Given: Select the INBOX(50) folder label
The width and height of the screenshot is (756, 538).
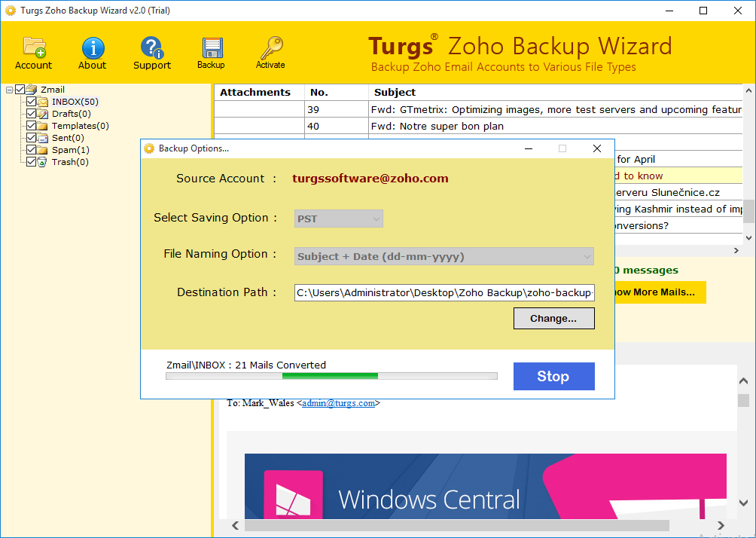Looking at the screenshot, I should (75, 102).
